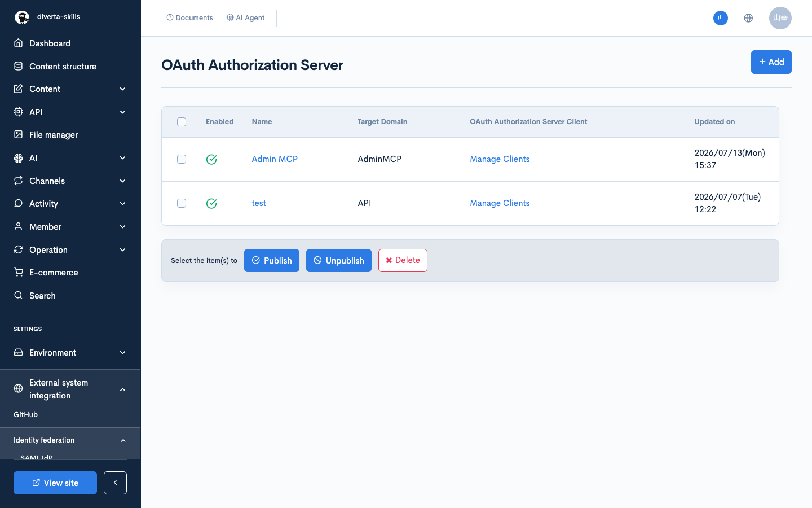Open the language globe icon in header
The width and height of the screenshot is (812, 508).
[x=748, y=18]
